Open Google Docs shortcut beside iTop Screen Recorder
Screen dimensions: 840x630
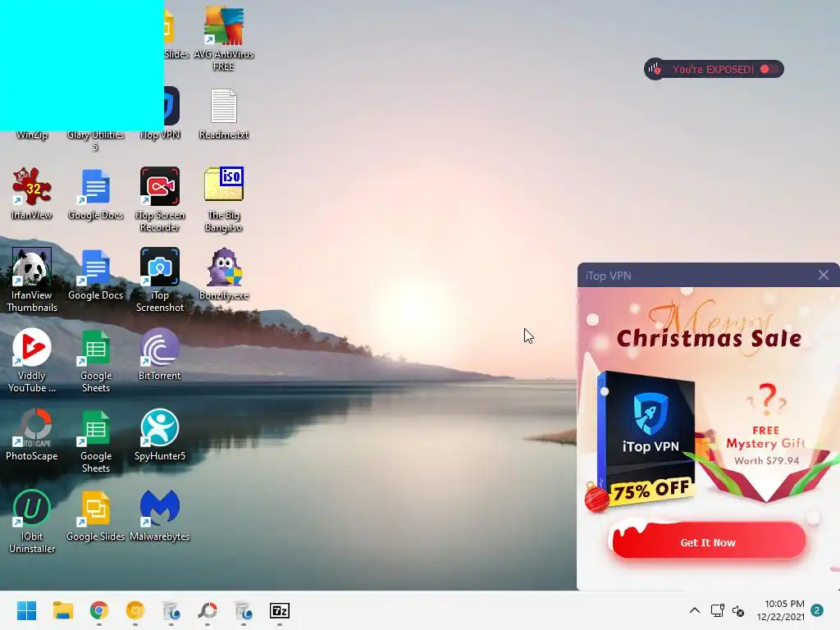tap(96, 186)
